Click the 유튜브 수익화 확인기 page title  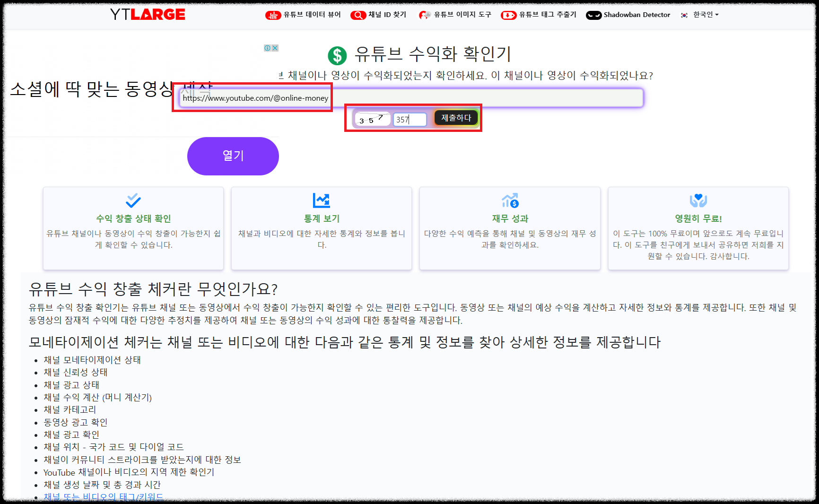pyautogui.click(x=433, y=54)
